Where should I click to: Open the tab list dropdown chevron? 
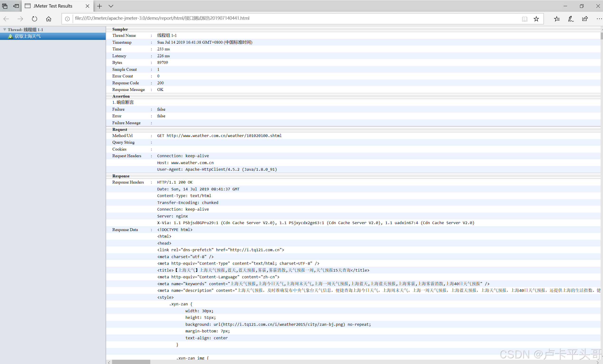point(111,6)
